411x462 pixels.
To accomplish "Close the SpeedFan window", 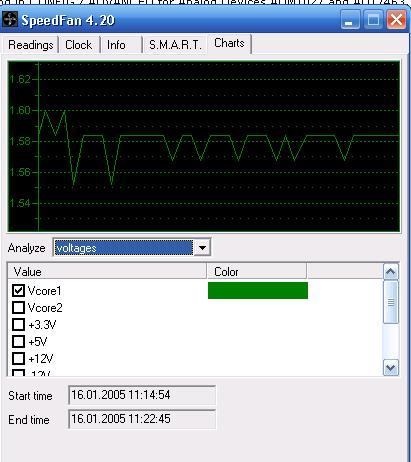I will [x=396, y=20].
